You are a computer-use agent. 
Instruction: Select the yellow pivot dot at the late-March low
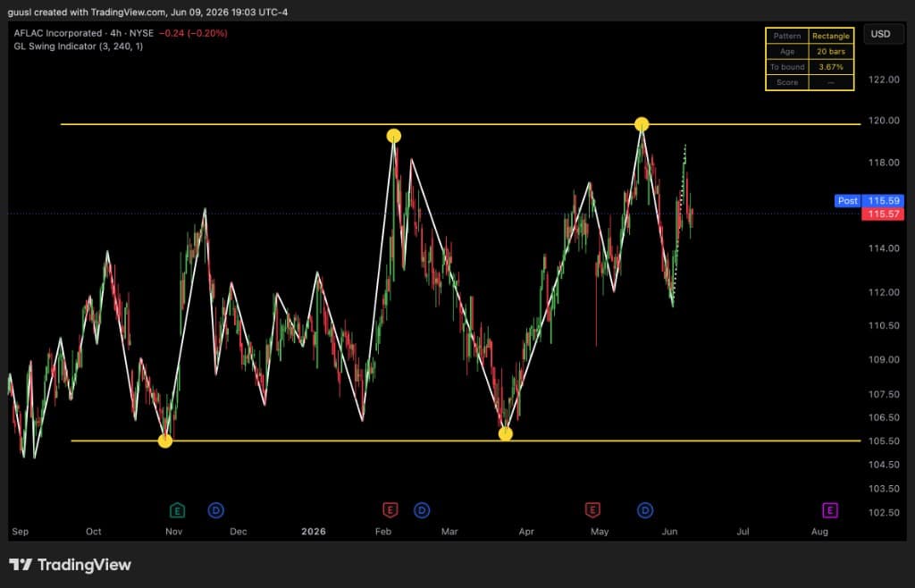click(x=506, y=433)
